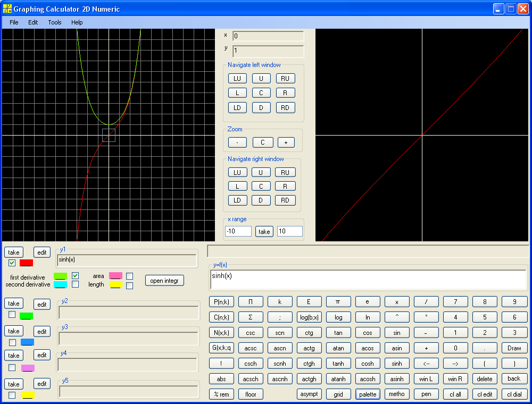Enable the second derivative checkbox

76,284
